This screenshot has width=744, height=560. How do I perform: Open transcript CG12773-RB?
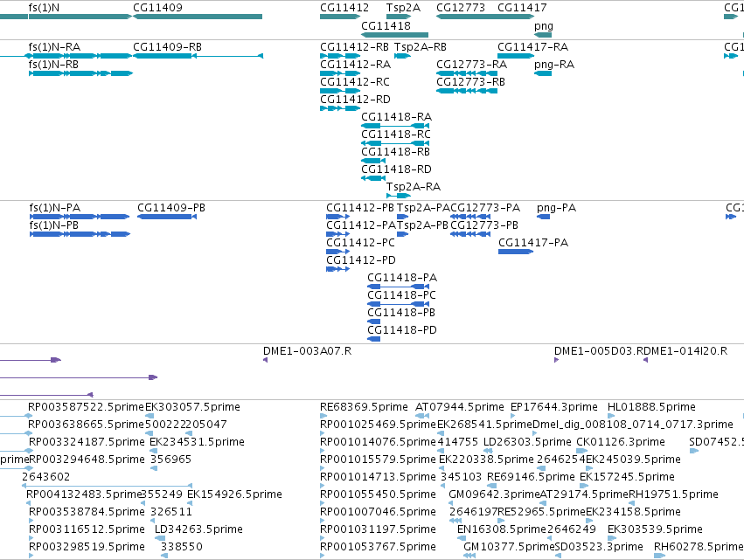pos(470,82)
